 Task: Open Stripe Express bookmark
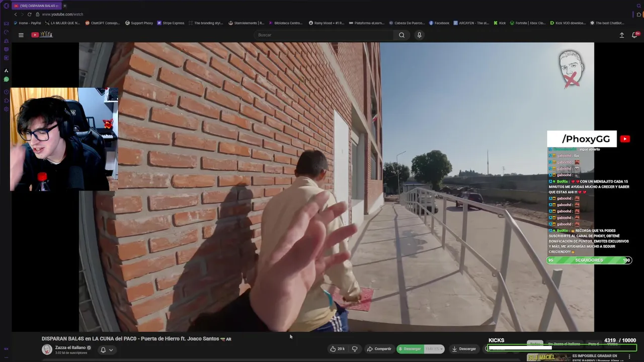coord(171,23)
